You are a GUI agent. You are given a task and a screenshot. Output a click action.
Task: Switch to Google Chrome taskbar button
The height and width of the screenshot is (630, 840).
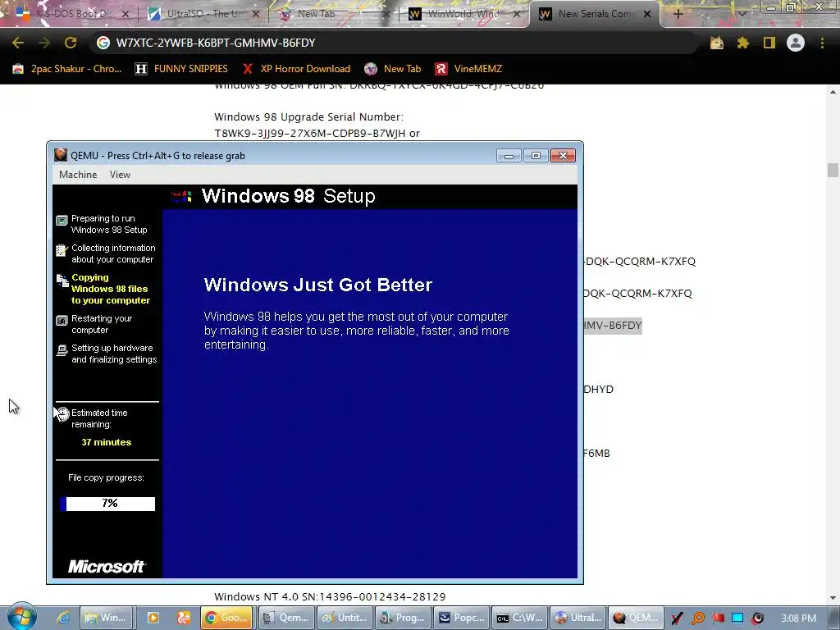point(227,618)
